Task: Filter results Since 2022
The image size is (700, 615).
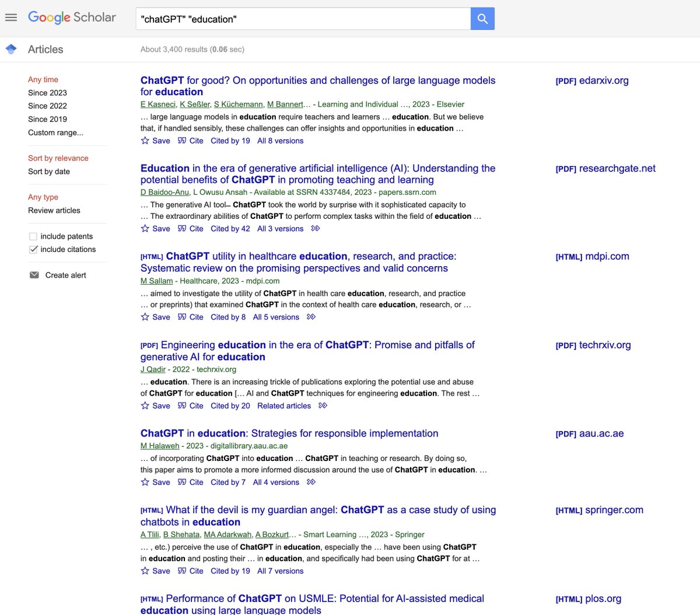Action: (x=47, y=106)
